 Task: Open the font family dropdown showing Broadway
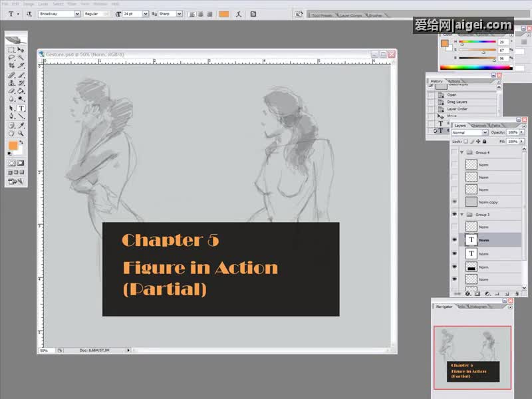click(x=60, y=13)
